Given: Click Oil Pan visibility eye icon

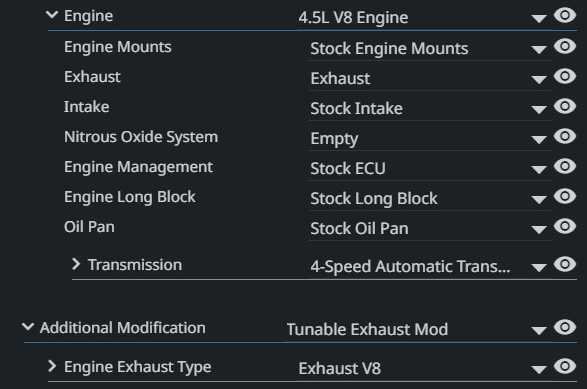Looking at the screenshot, I should point(565,226).
